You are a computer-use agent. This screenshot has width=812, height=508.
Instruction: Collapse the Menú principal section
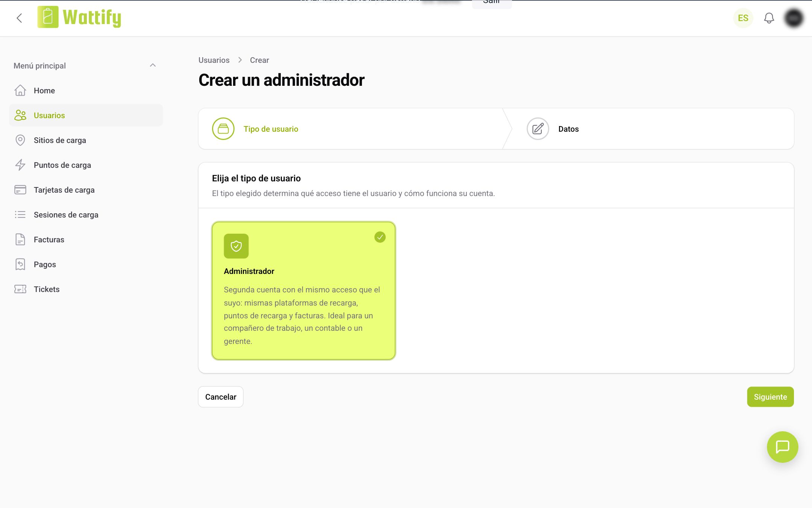pos(153,65)
